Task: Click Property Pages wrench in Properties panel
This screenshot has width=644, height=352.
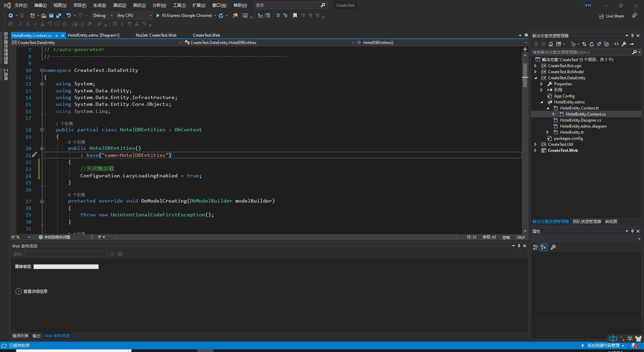Action: pos(553,247)
